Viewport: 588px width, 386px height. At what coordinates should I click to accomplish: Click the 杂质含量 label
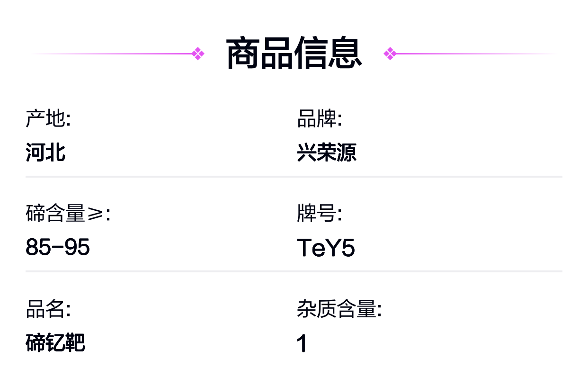click(339, 309)
